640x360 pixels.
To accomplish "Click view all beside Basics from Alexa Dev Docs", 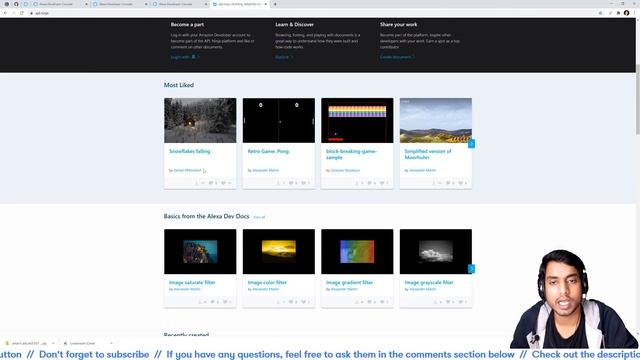I will 259,217.
